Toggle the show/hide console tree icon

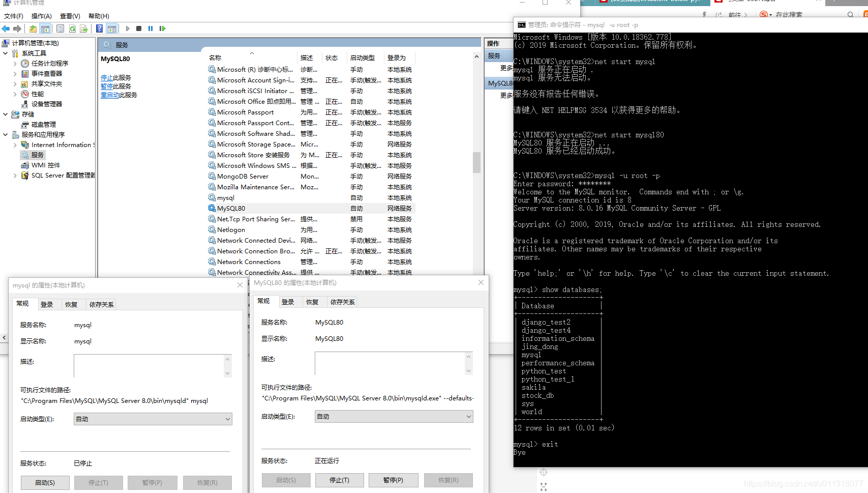click(45, 28)
